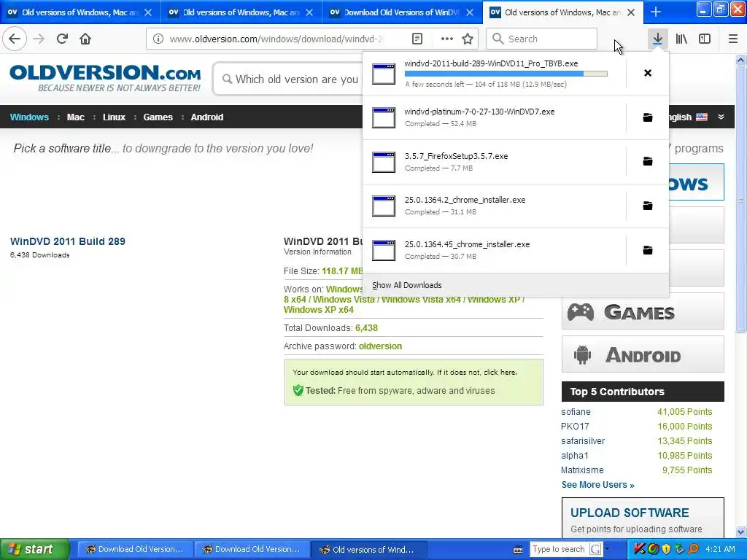Open contributor Matrixisme profile

pyautogui.click(x=582, y=470)
